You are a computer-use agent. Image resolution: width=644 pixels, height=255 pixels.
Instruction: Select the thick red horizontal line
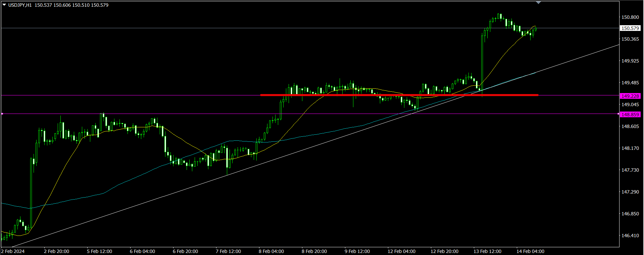[x=399, y=95]
